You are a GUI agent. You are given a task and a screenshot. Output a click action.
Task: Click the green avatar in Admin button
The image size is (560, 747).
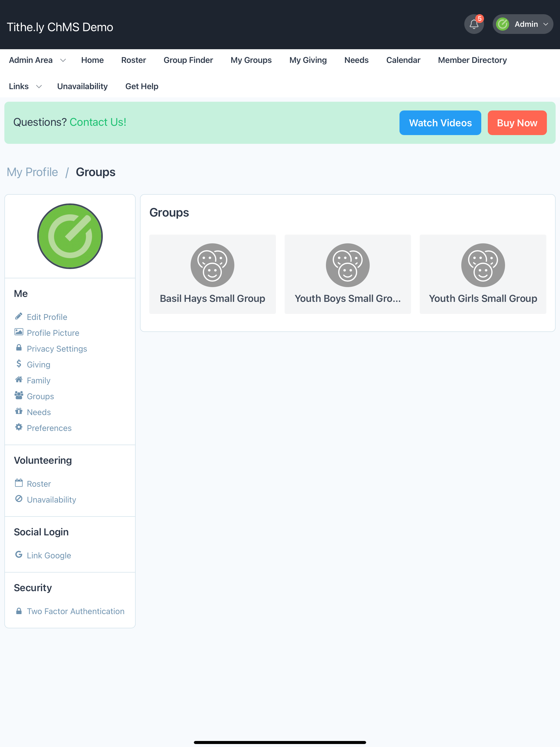[x=503, y=24]
